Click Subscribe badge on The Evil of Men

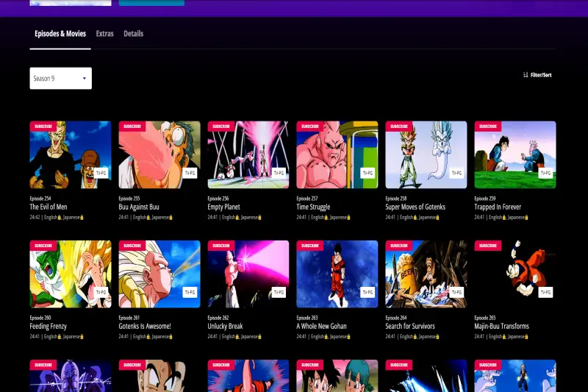click(43, 126)
